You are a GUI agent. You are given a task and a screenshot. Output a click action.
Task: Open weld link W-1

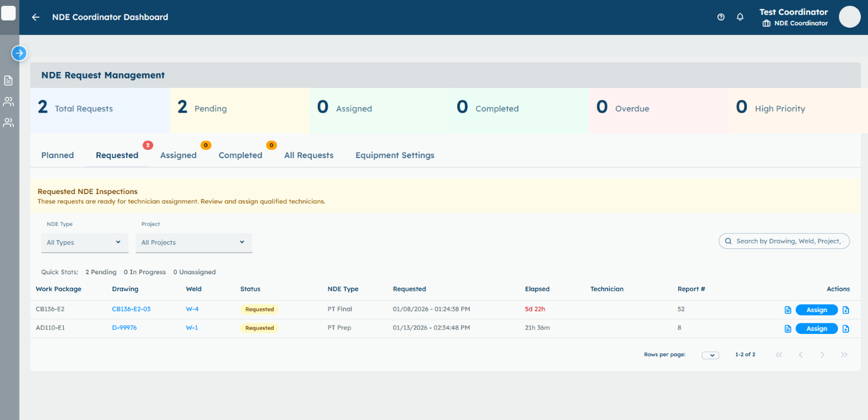click(192, 327)
